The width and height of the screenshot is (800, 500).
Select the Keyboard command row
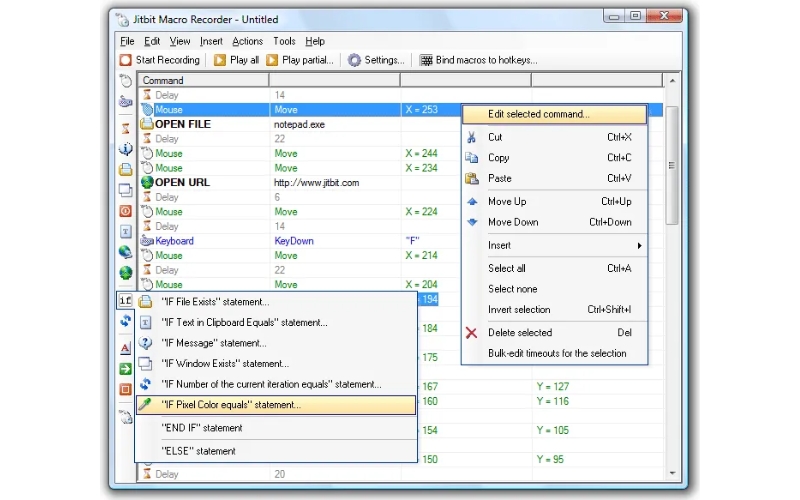coord(301,241)
